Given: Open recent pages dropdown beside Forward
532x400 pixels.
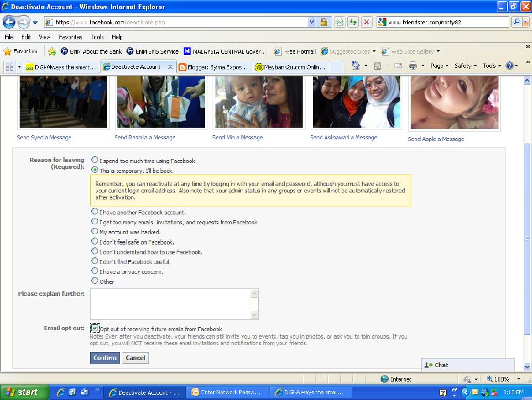Looking at the screenshot, I should point(35,23).
